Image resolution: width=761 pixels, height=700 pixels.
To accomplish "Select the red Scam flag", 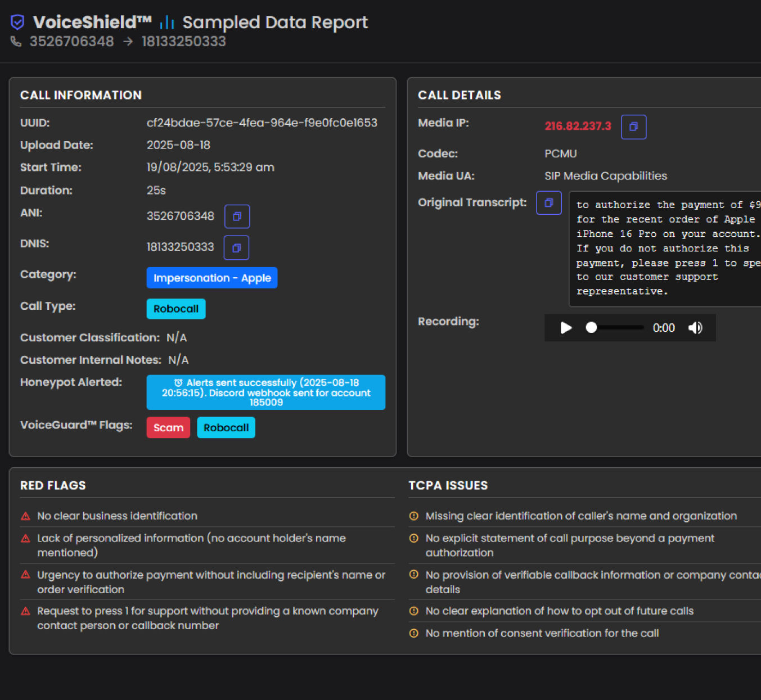I will click(168, 428).
